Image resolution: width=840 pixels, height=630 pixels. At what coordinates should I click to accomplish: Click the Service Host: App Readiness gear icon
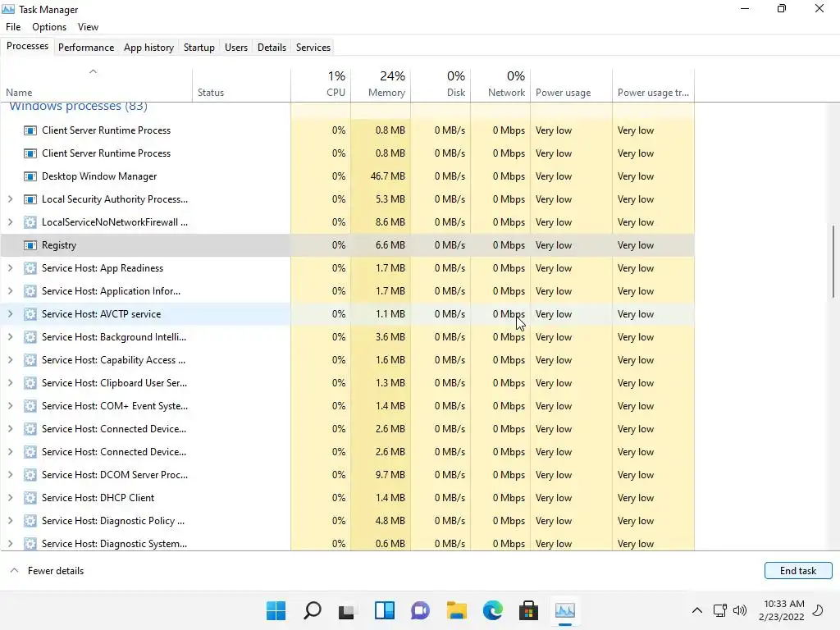coord(30,268)
